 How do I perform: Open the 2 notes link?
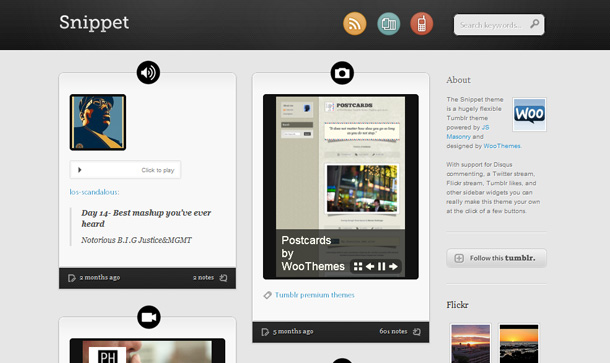click(203, 277)
